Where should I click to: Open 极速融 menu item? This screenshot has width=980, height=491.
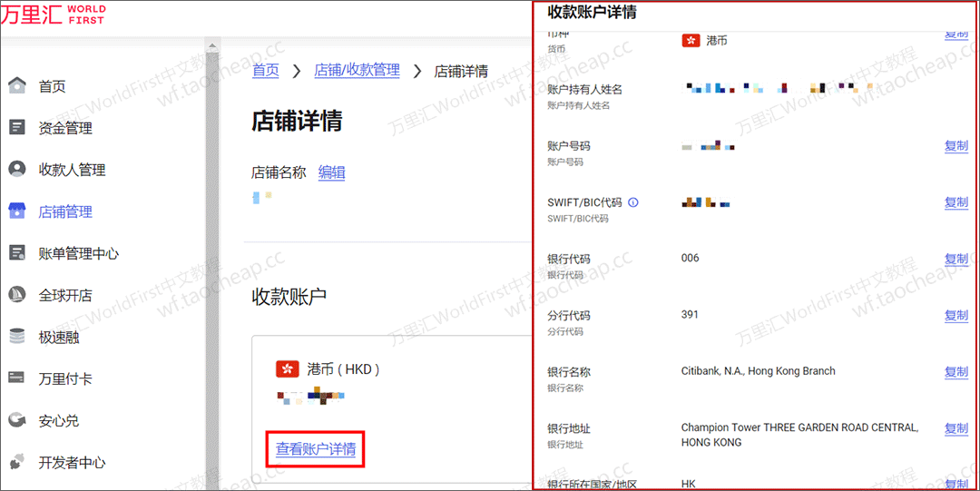59,338
